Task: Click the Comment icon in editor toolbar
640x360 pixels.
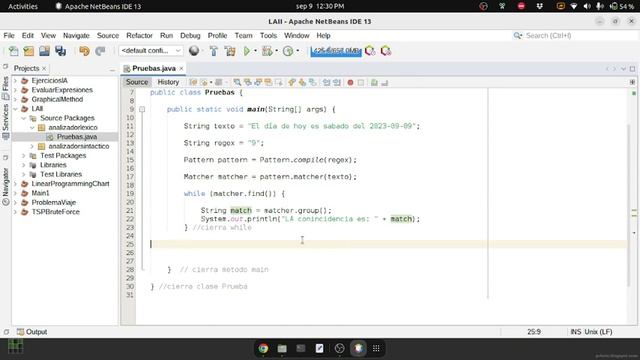Action: 374,82
